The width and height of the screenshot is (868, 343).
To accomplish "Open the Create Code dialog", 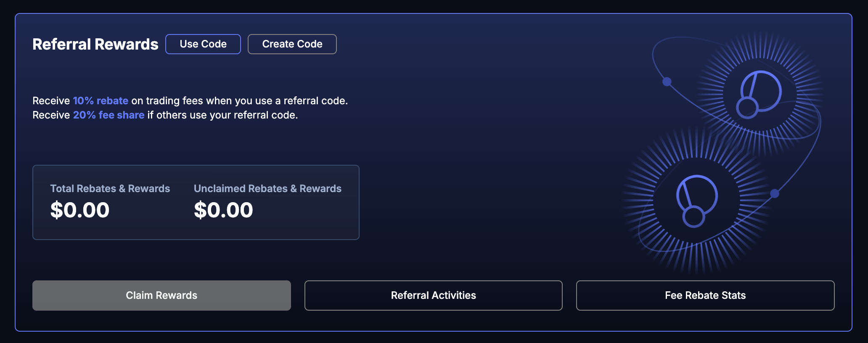I will tap(292, 44).
